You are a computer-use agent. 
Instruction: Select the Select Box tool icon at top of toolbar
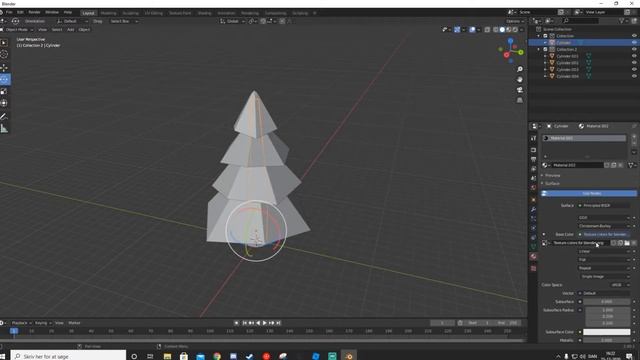click(4, 42)
